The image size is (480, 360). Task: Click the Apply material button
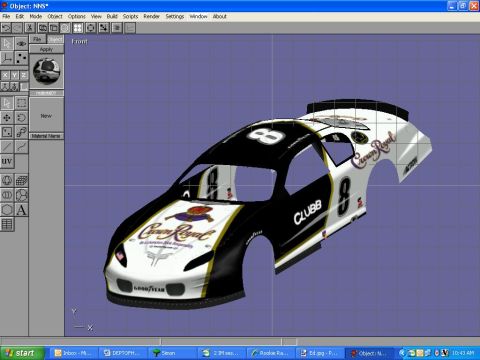coord(46,49)
